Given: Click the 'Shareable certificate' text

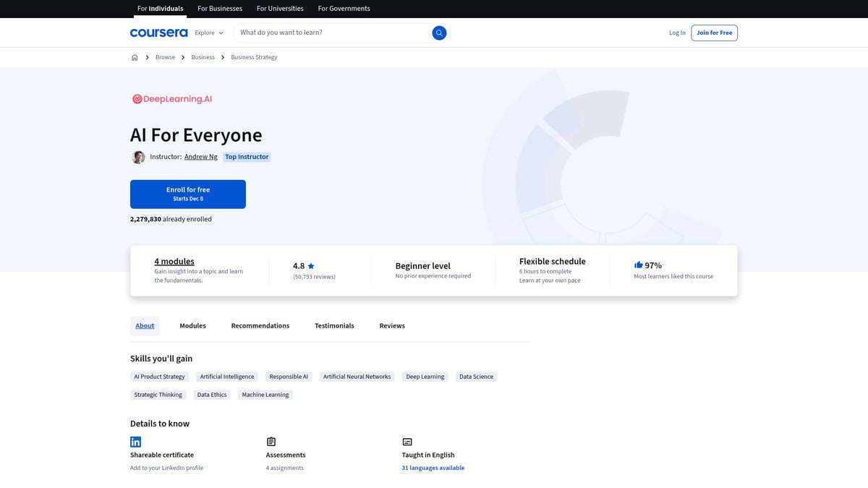Looking at the screenshot, I should pos(162,455).
